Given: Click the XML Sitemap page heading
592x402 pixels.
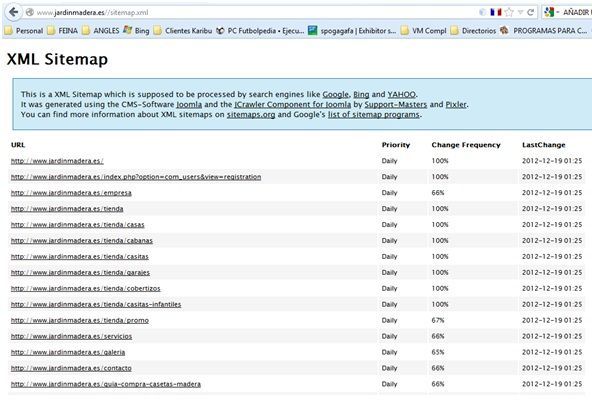Looking at the screenshot, I should (x=57, y=59).
